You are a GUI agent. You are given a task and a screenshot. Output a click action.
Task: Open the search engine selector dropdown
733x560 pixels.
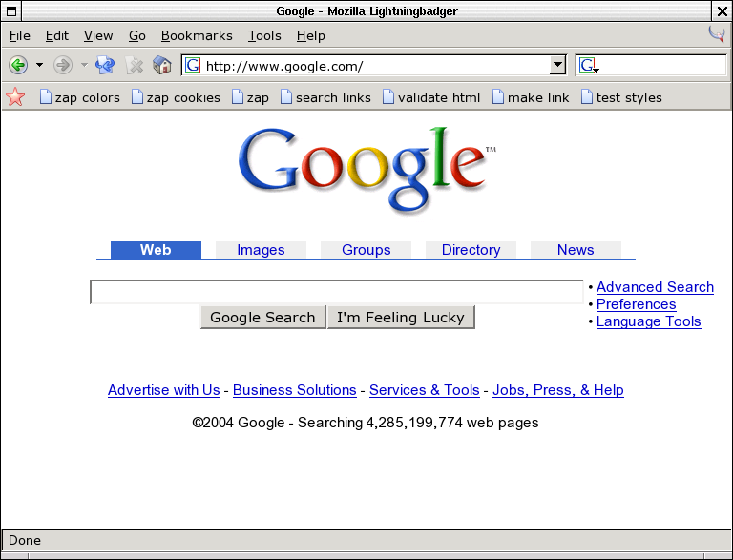pos(589,65)
